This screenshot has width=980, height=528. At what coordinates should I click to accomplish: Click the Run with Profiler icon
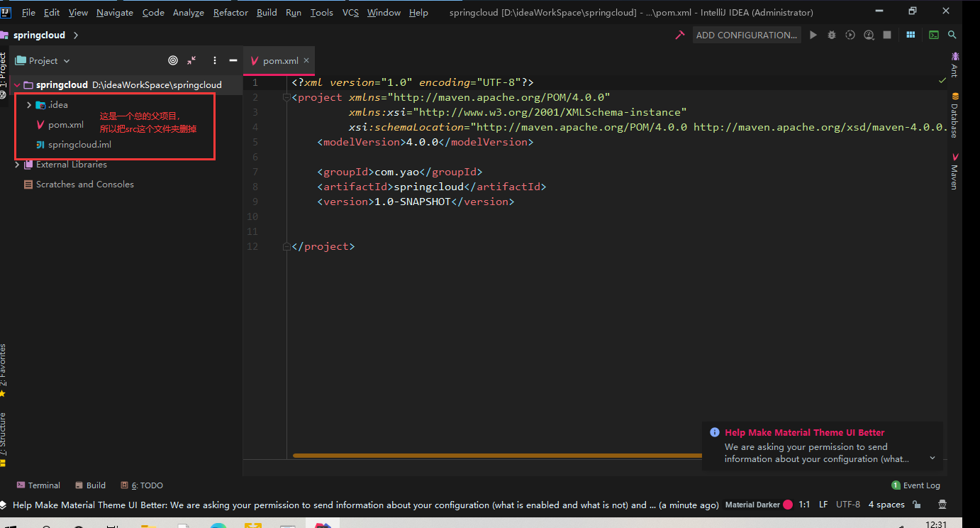(x=869, y=35)
